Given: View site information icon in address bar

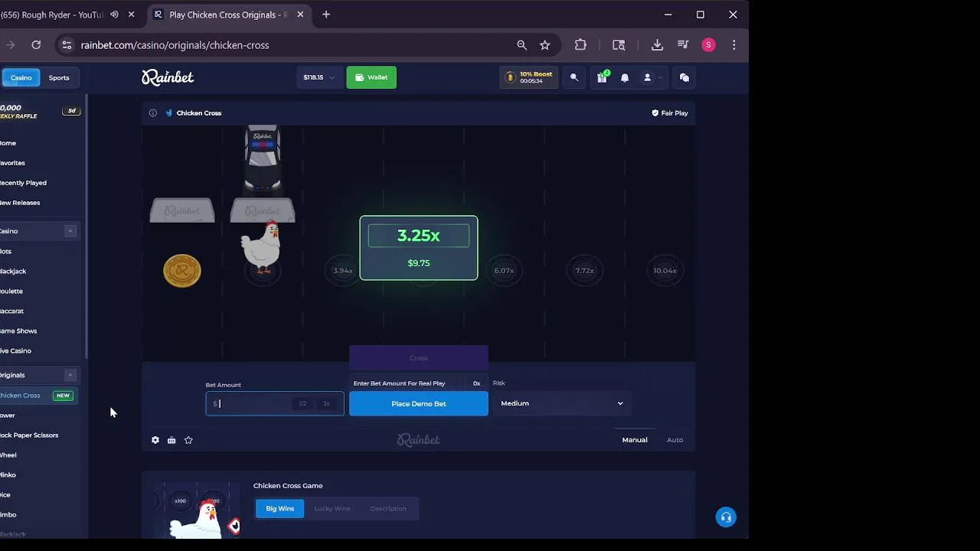Looking at the screenshot, I should (x=67, y=45).
